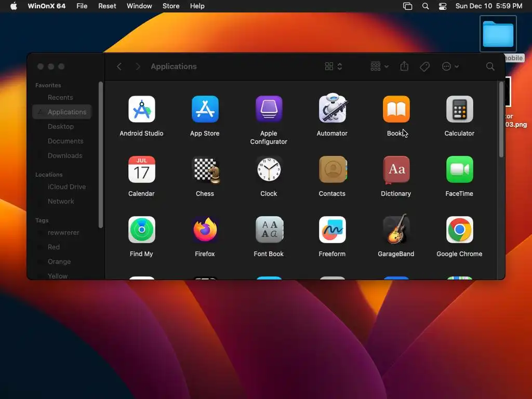This screenshot has height=399, width=532.
Task: Open the FaceTime app icon
Action: click(459, 169)
